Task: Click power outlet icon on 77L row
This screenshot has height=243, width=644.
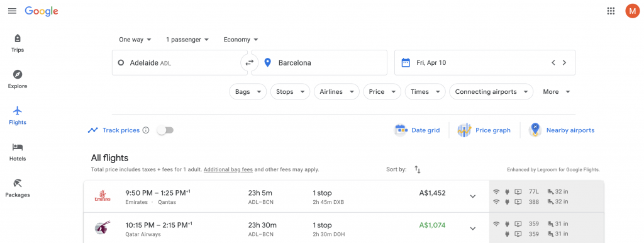Action: pyautogui.click(x=508, y=191)
